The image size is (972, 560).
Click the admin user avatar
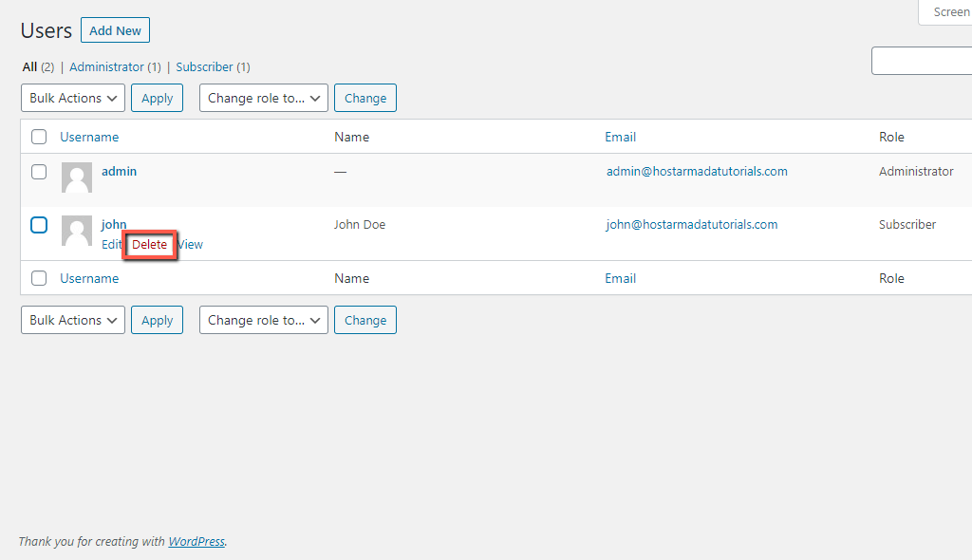(x=77, y=177)
